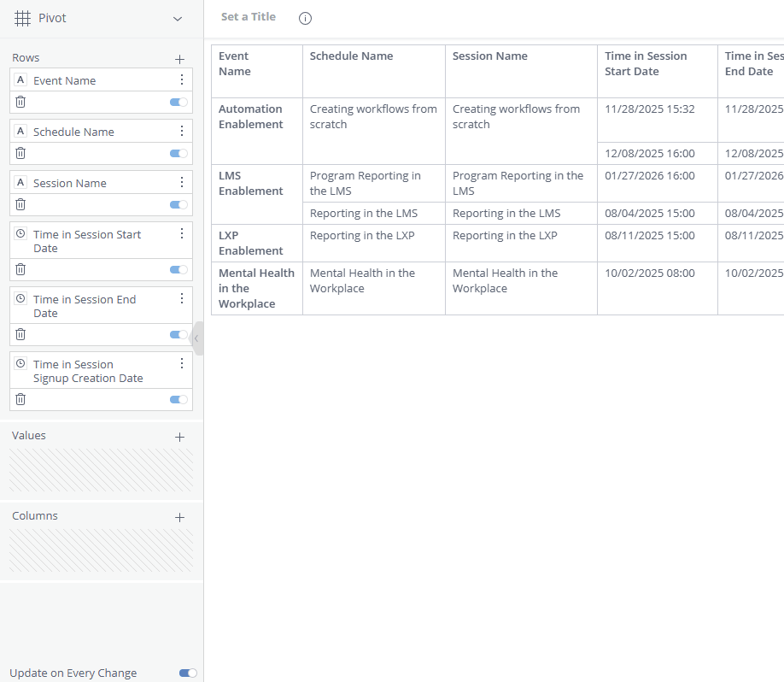Expand the Pivot chart type dropdown

click(x=178, y=18)
